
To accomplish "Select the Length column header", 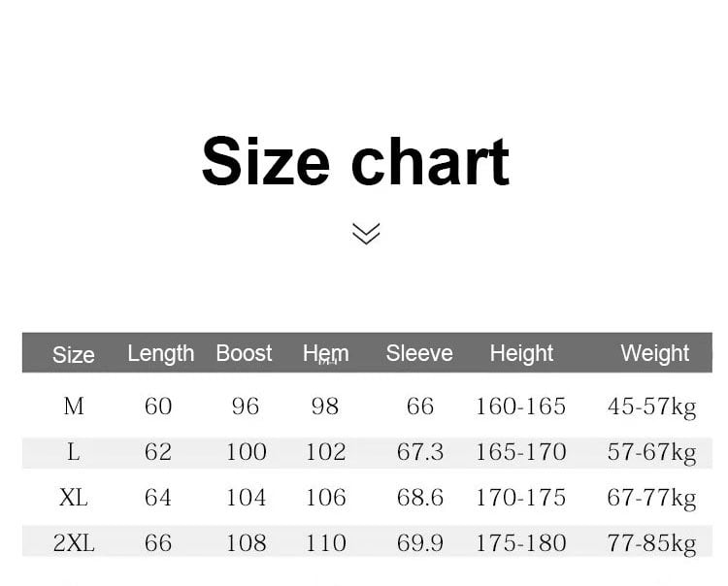I will pos(160,353).
